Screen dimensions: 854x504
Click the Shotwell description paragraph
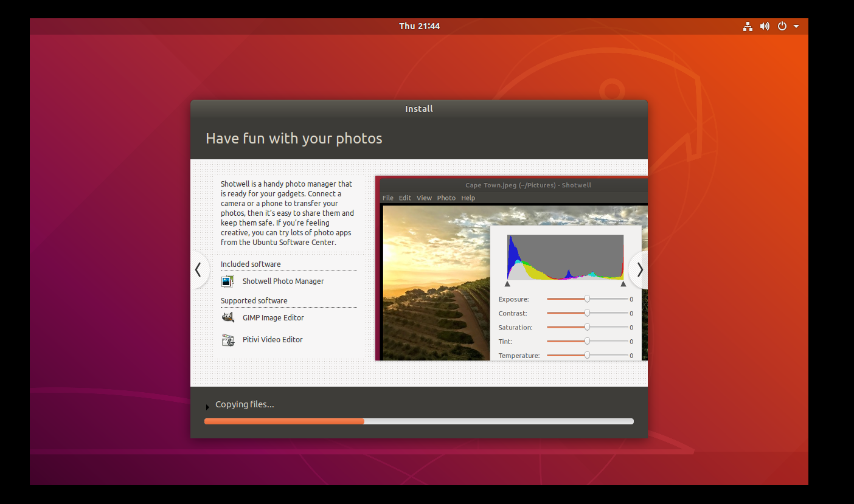click(287, 213)
